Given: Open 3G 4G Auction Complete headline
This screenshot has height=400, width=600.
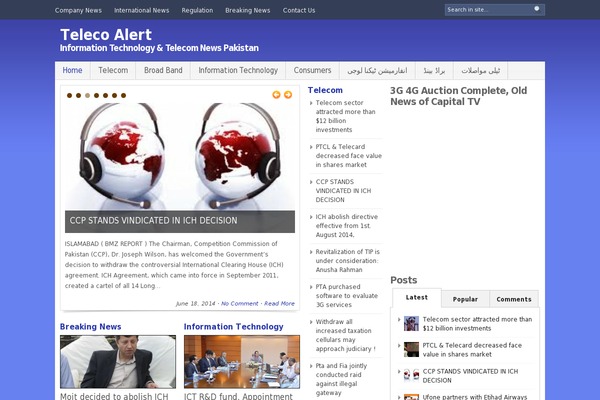Looking at the screenshot, I should click(458, 96).
